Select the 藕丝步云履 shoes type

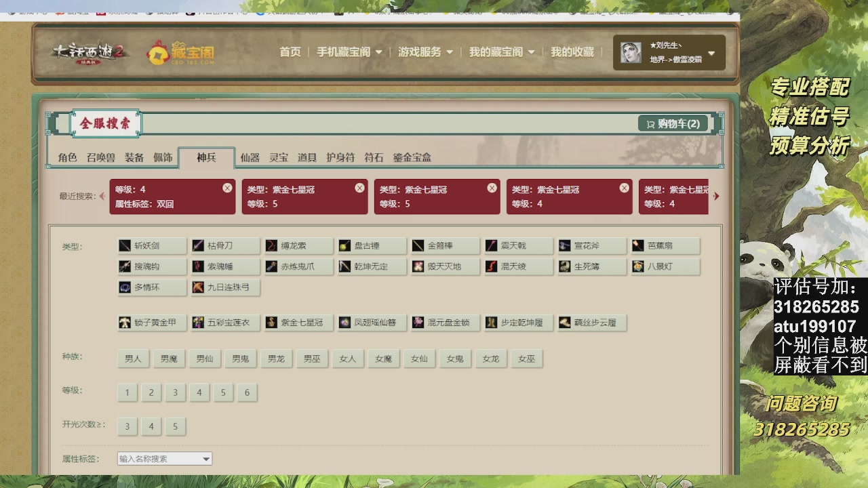coord(591,323)
